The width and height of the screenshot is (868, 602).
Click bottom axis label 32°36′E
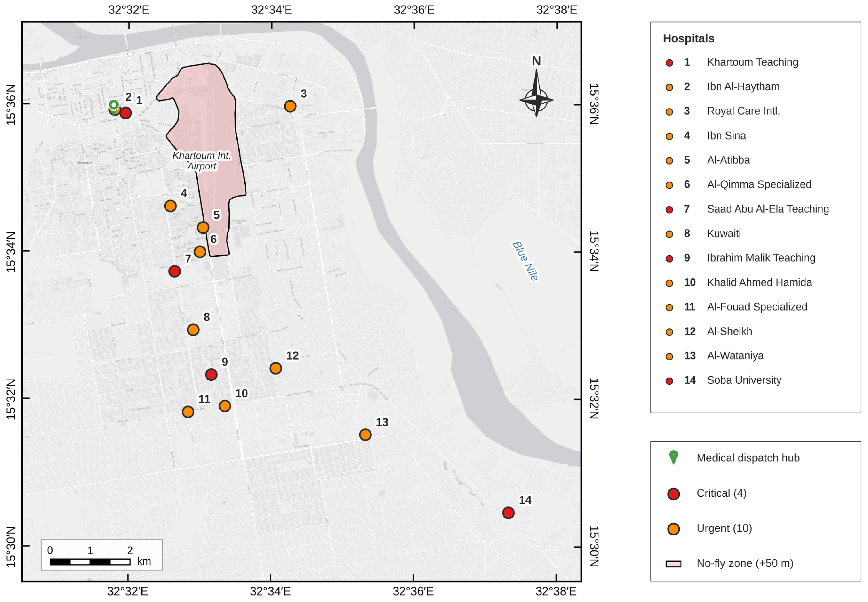coord(413,591)
